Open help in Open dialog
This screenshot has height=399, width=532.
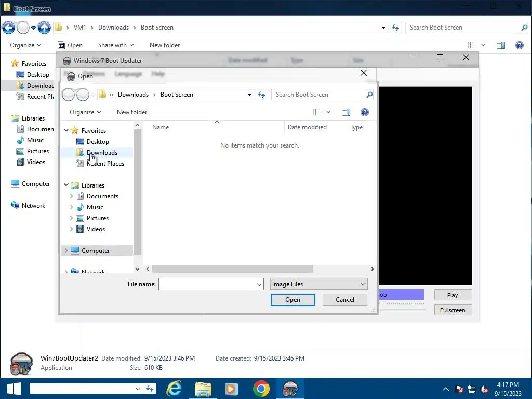pos(364,112)
